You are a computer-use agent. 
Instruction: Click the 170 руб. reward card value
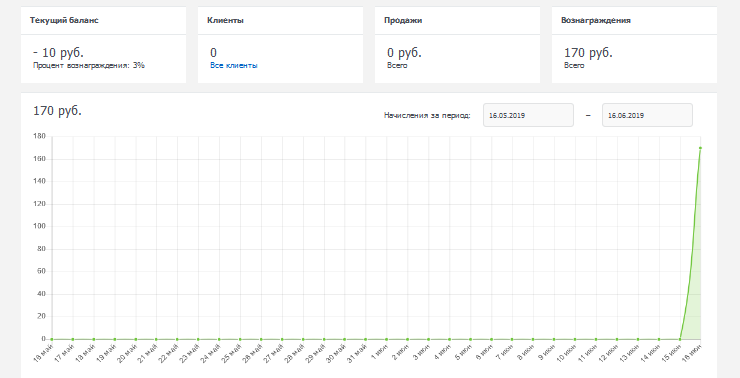click(x=588, y=52)
